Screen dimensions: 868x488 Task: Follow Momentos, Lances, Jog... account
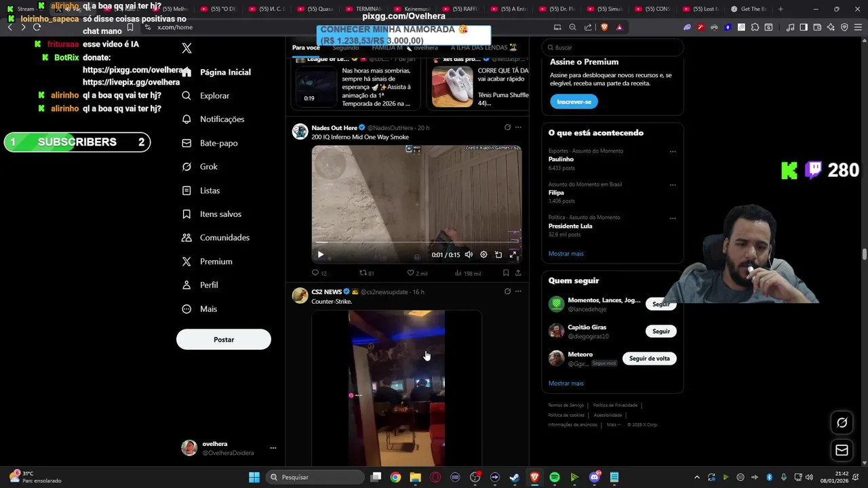[x=660, y=304]
